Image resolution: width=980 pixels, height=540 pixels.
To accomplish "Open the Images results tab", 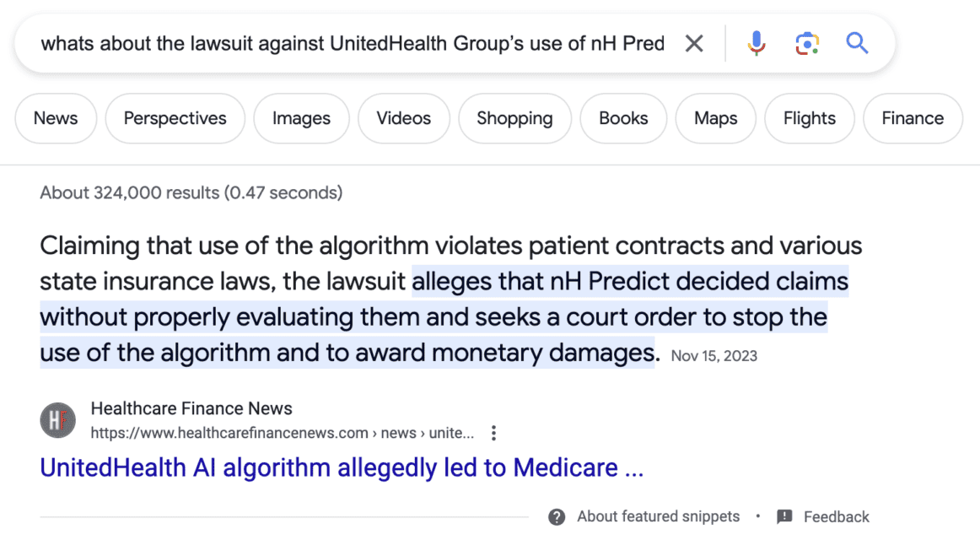I will point(301,118).
